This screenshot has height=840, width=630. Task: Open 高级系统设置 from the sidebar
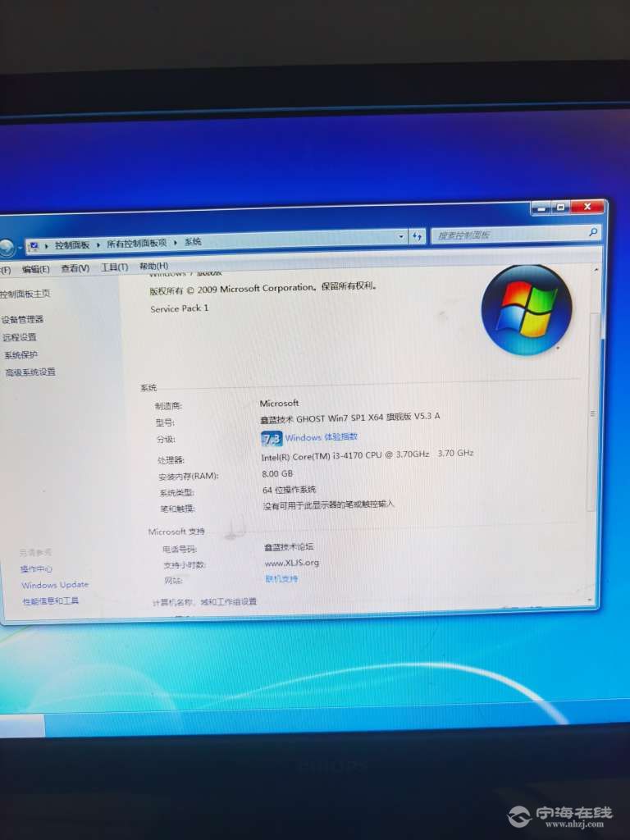tap(30, 372)
